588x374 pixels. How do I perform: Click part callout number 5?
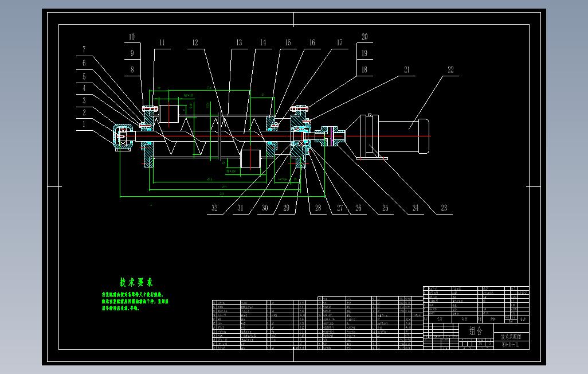click(x=84, y=77)
